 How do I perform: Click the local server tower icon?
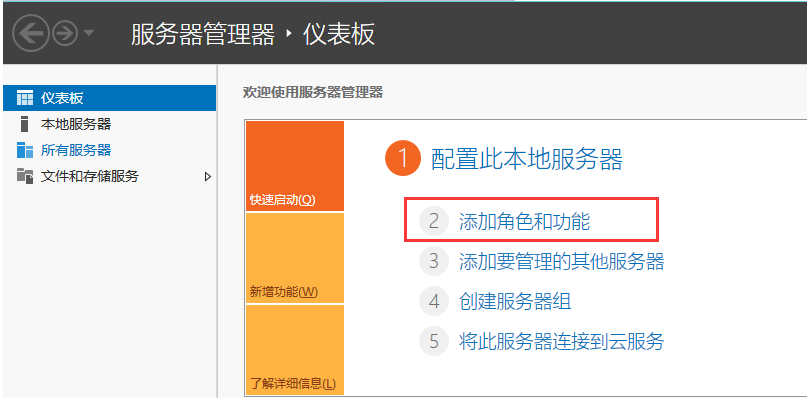pyautogui.click(x=24, y=124)
